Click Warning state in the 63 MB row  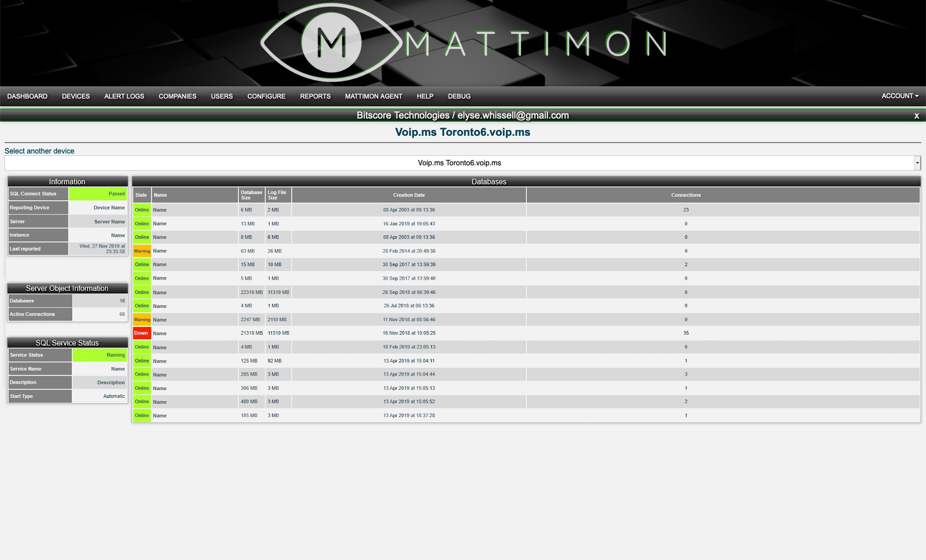pos(142,251)
